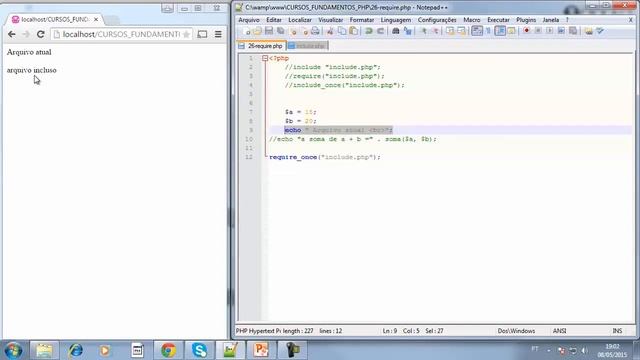The height and width of the screenshot is (360, 640).
Task: Click the save recorded macro icon
Action: coord(573,31)
